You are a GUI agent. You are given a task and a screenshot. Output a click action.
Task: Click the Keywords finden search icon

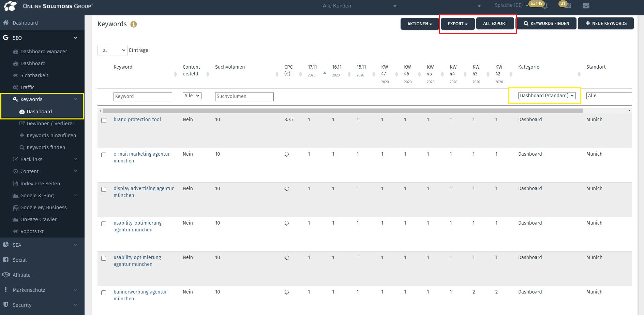pyautogui.click(x=22, y=147)
